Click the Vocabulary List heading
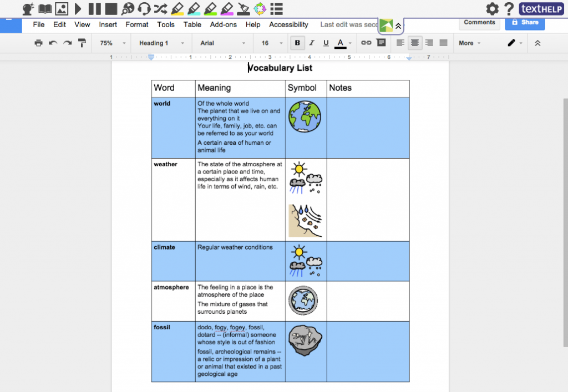This screenshot has height=392, width=568. pos(280,68)
